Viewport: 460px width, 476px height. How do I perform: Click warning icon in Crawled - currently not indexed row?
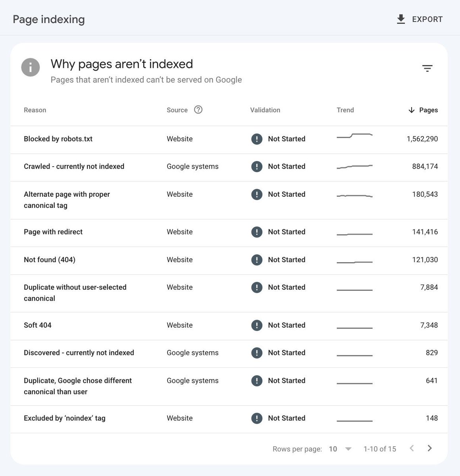[257, 167]
